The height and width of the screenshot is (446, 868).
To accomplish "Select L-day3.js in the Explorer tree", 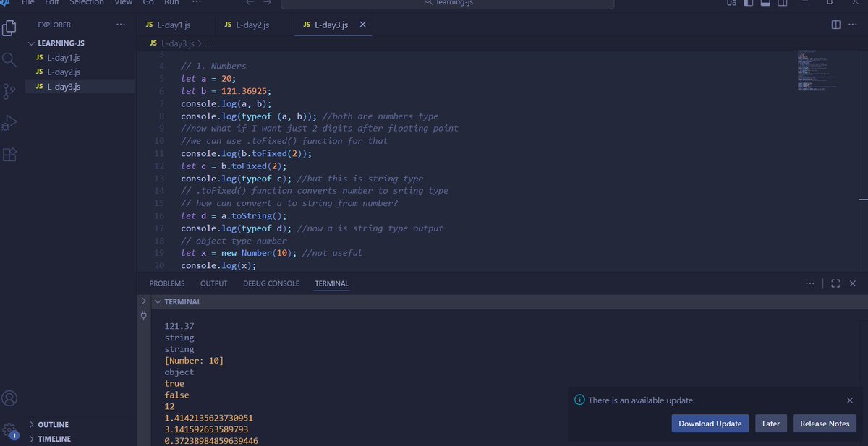I will pos(82,87).
